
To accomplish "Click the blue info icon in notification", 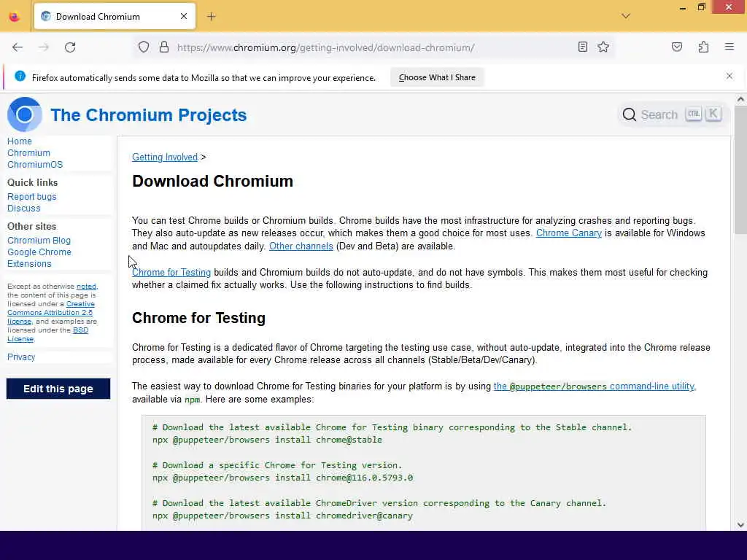I will pos(20,76).
